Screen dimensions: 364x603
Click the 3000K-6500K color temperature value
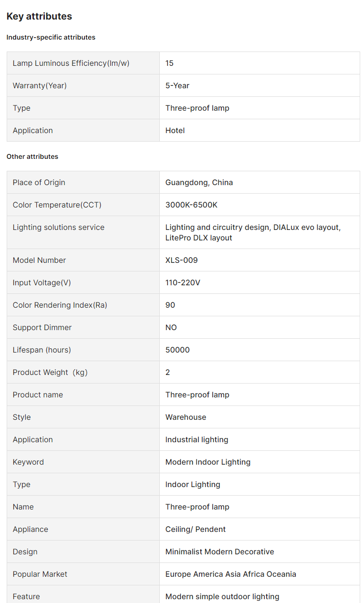(191, 205)
